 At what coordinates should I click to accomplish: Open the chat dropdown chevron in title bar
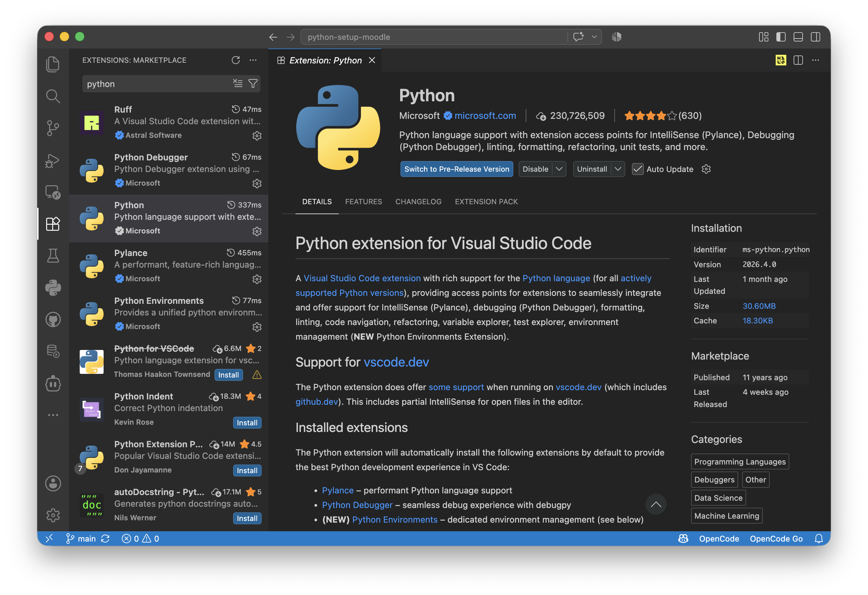(594, 37)
